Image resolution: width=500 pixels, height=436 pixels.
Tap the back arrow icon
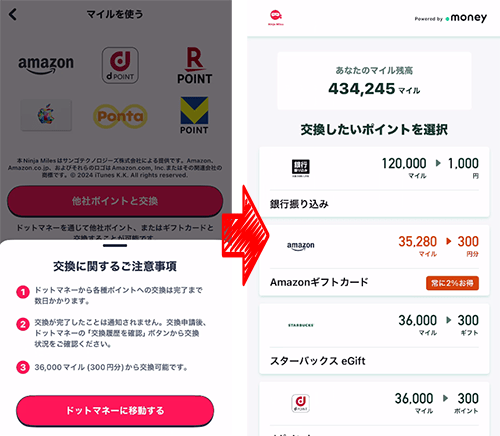coord(13,14)
